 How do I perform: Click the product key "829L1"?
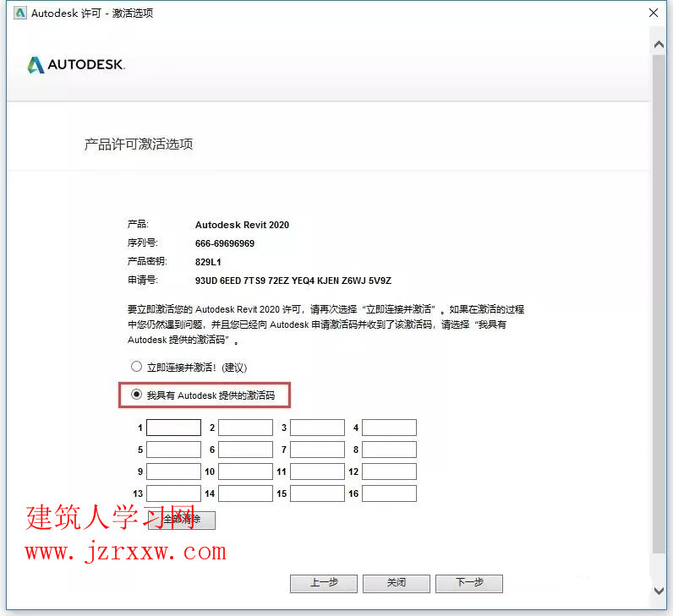click(x=208, y=262)
